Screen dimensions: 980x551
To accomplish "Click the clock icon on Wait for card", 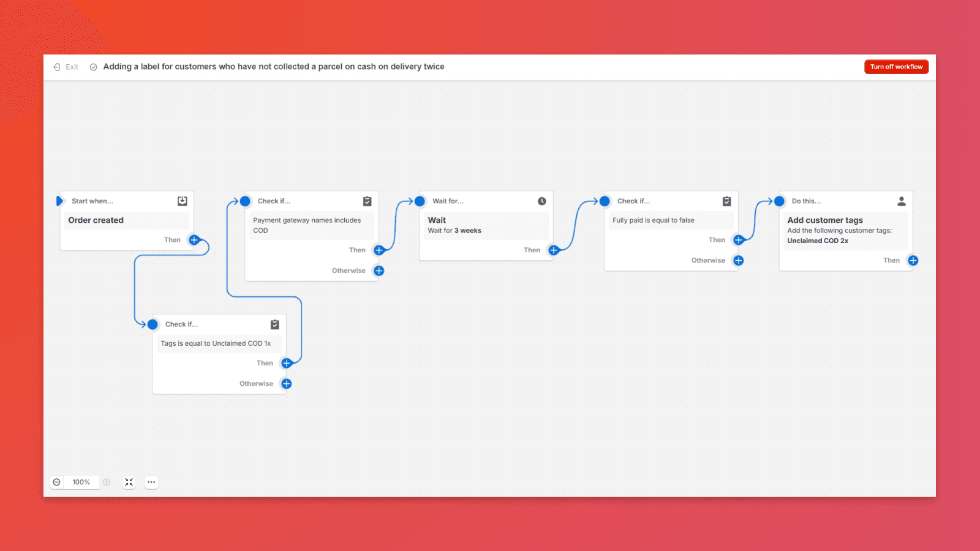I will (542, 201).
